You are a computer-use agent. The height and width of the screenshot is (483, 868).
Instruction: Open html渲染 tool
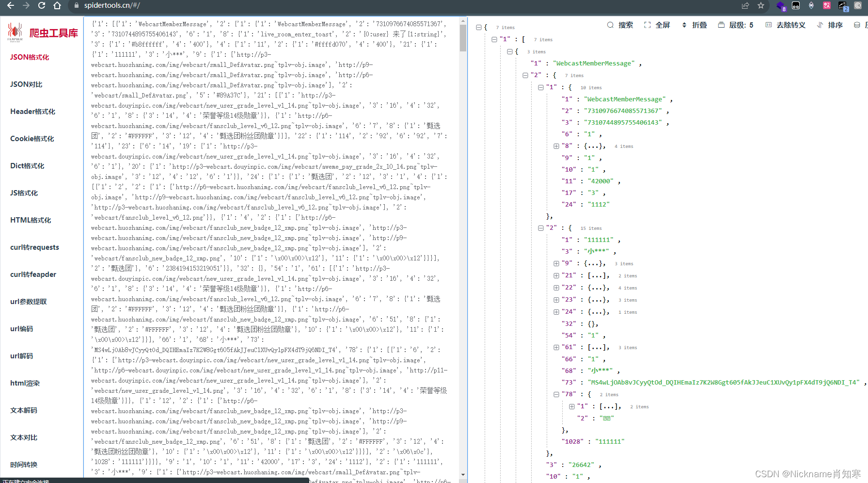(x=25, y=383)
